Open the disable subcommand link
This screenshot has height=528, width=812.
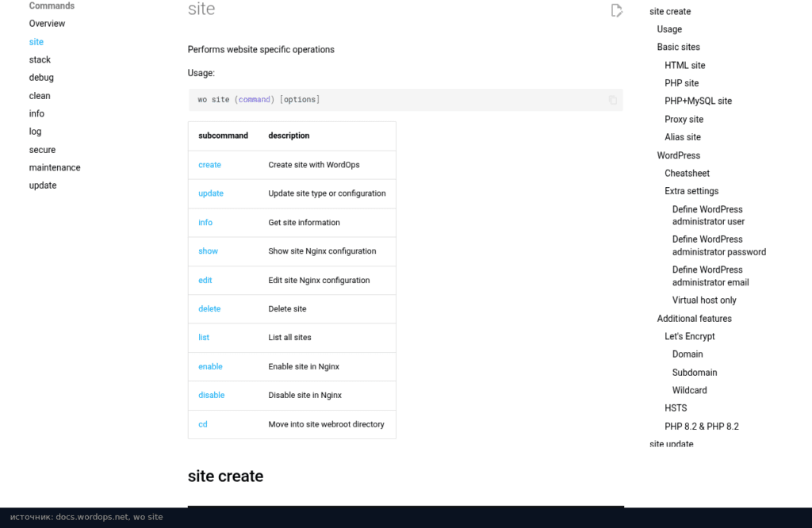coord(211,395)
